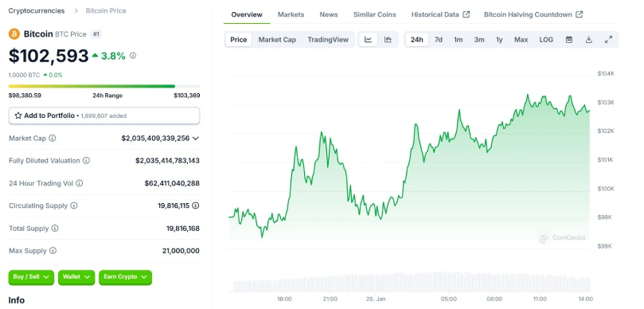Expand the Market Cap value chevron
Viewport: 644px width, 309px height.
(196, 139)
